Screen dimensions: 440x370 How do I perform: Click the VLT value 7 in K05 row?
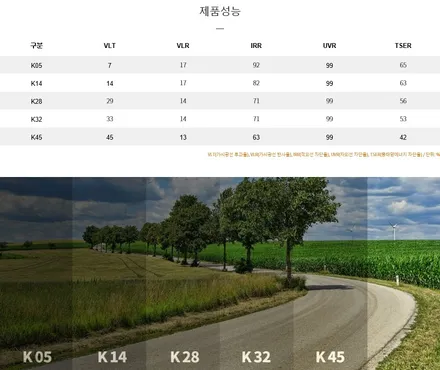[x=110, y=65]
